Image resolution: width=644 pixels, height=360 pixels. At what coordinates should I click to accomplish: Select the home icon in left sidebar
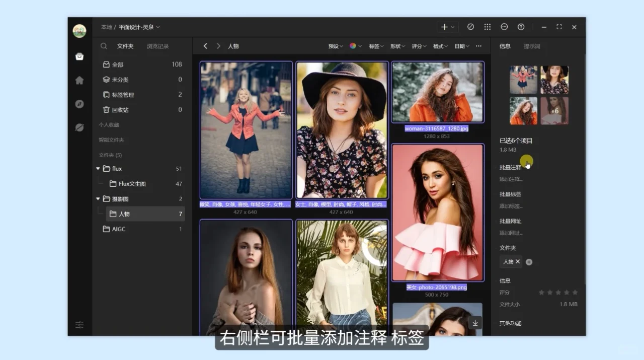click(x=79, y=80)
